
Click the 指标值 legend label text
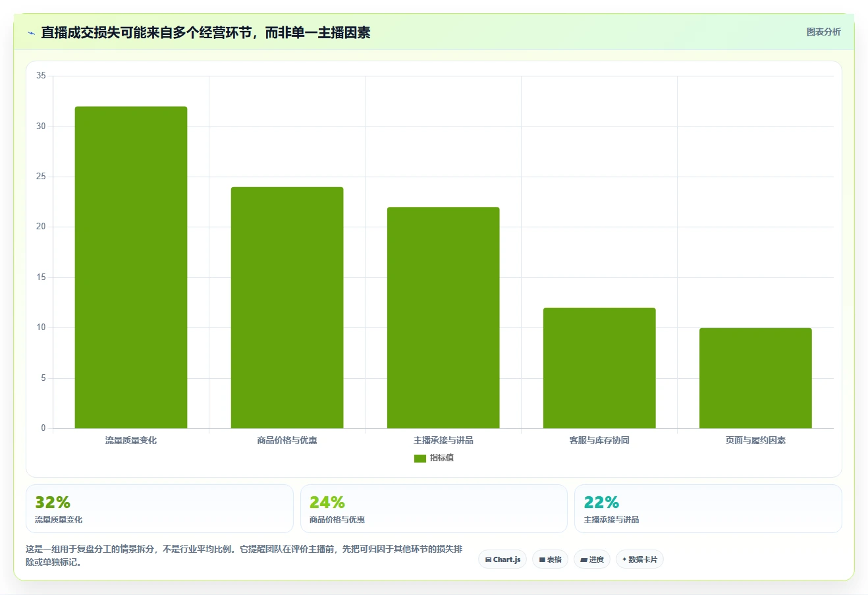pos(442,458)
